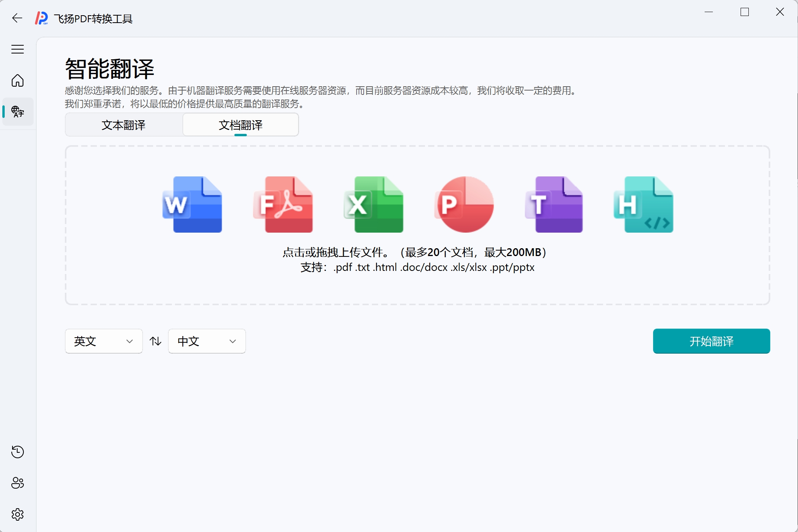Viewport: 798px width, 532px height.
Task: Close the application window
Action: pos(780,12)
